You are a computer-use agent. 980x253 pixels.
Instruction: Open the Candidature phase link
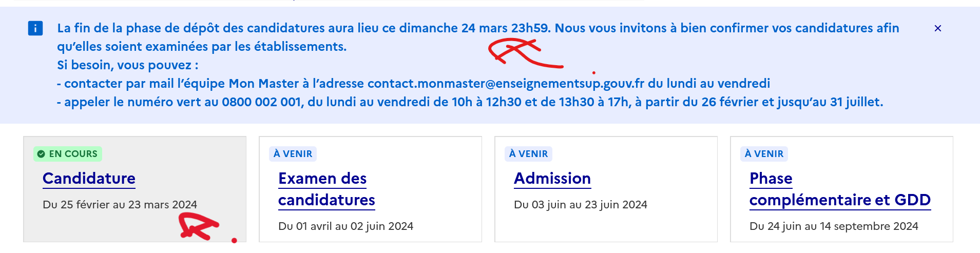89,178
